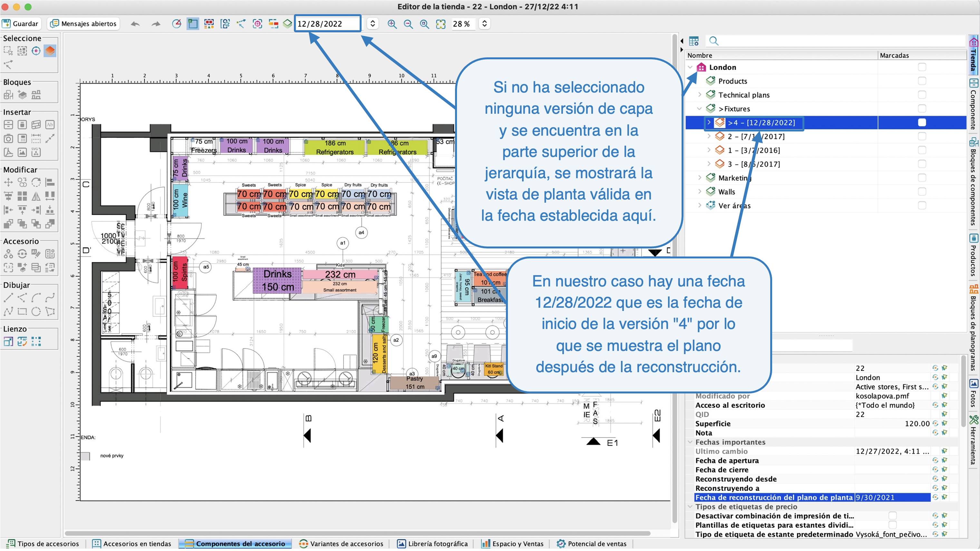Image resolution: width=980 pixels, height=551 pixels.
Task: Select the rectangle drawing tool under Dibujar
Action: [x=22, y=312]
